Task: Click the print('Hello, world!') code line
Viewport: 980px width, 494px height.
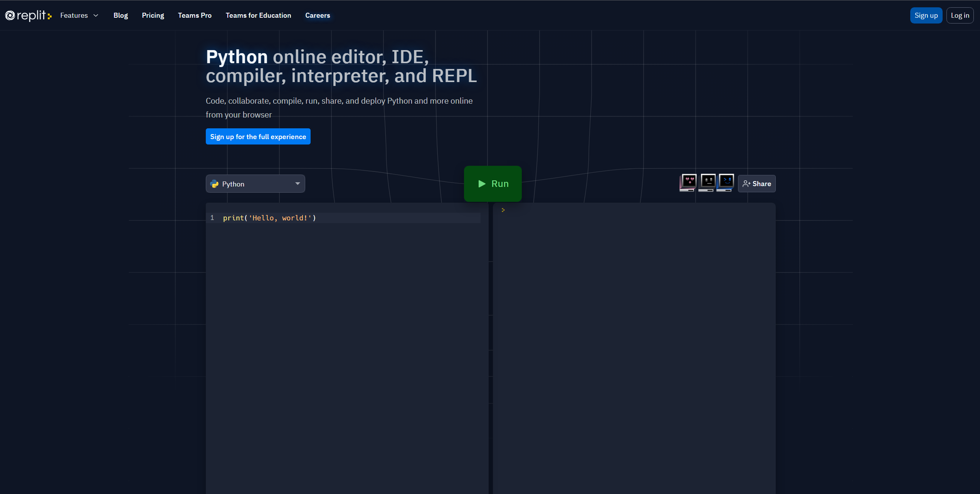Action: coord(269,218)
